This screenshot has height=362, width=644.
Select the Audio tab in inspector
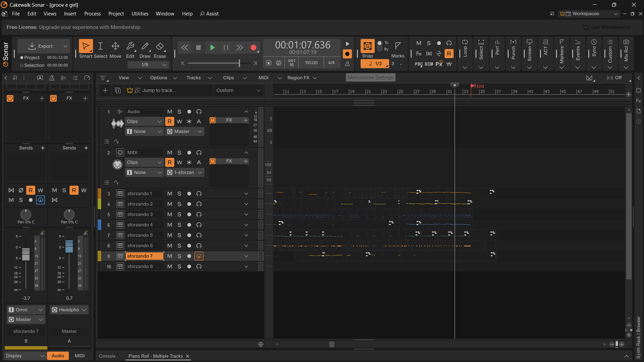pos(58,356)
